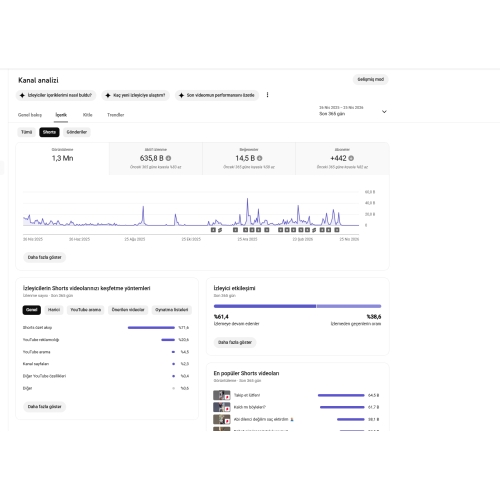This screenshot has height=500, width=500.
Task: Click the YouTube reklamcılığı percentage bar
Action: click(x=168, y=340)
